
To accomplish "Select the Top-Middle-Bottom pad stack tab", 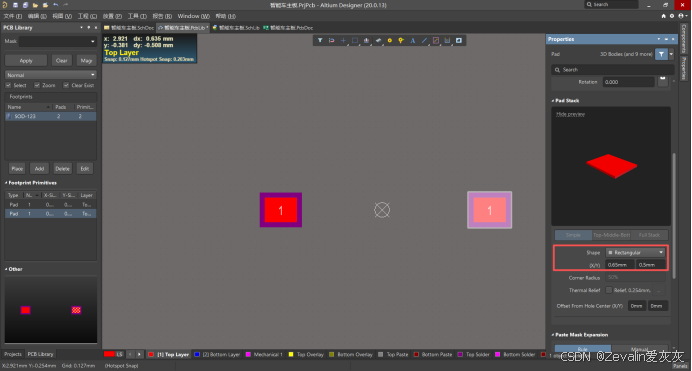I will point(611,235).
